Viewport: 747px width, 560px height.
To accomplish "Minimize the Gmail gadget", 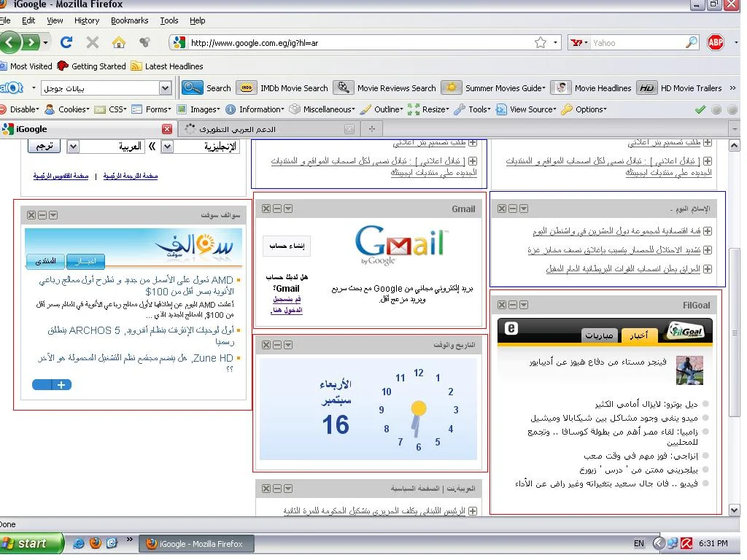I will (277, 209).
